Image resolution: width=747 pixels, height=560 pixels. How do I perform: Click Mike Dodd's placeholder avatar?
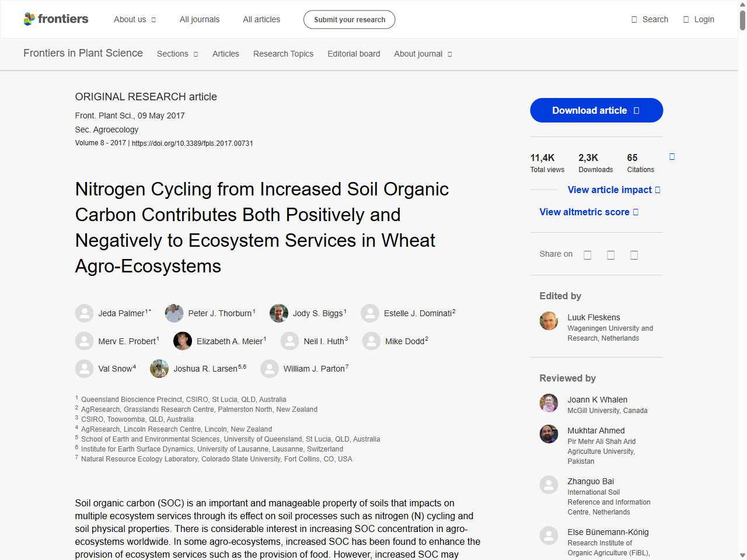371,341
